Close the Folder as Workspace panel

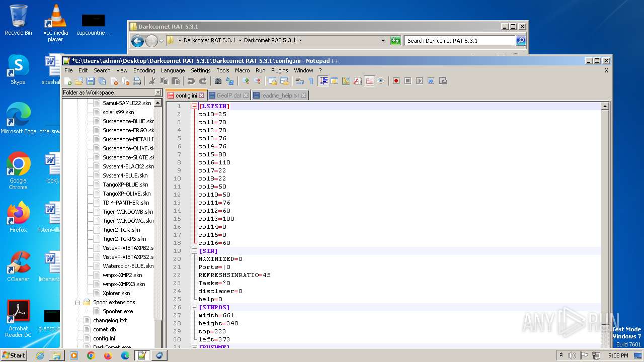(x=157, y=93)
